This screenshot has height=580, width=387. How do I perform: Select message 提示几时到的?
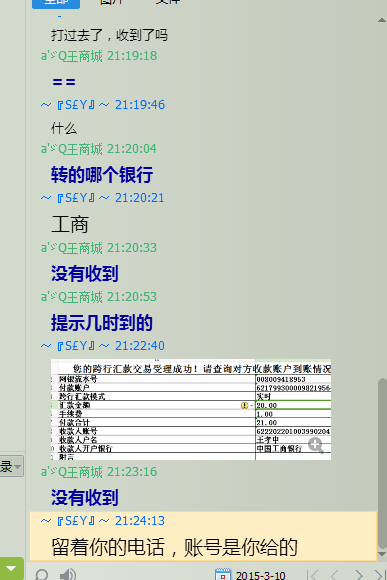(x=102, y=323)
